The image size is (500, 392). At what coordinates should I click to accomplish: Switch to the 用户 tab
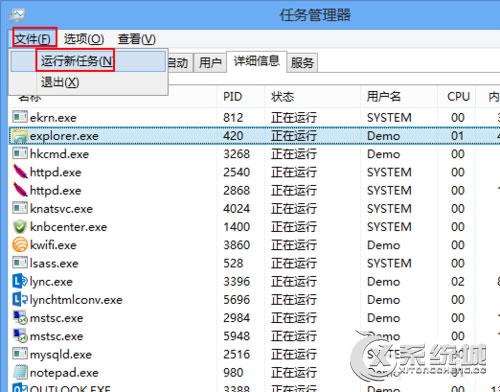(210, 62)
